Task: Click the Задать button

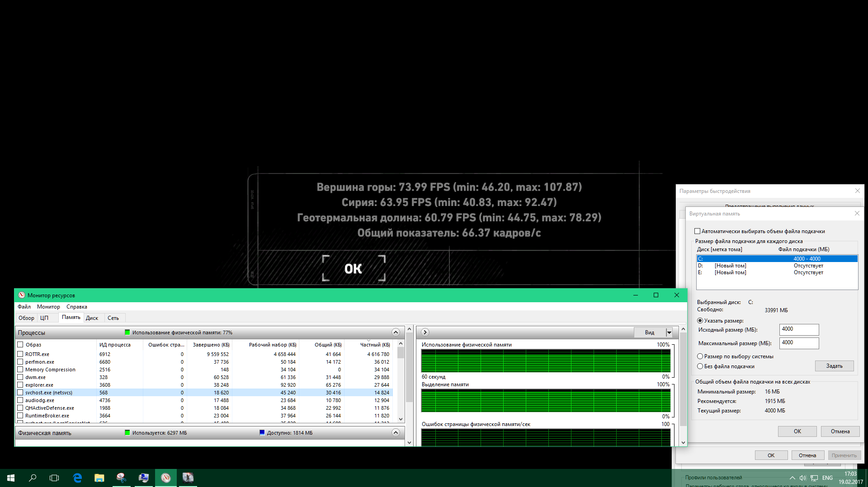Action: [x=835, y=366]
